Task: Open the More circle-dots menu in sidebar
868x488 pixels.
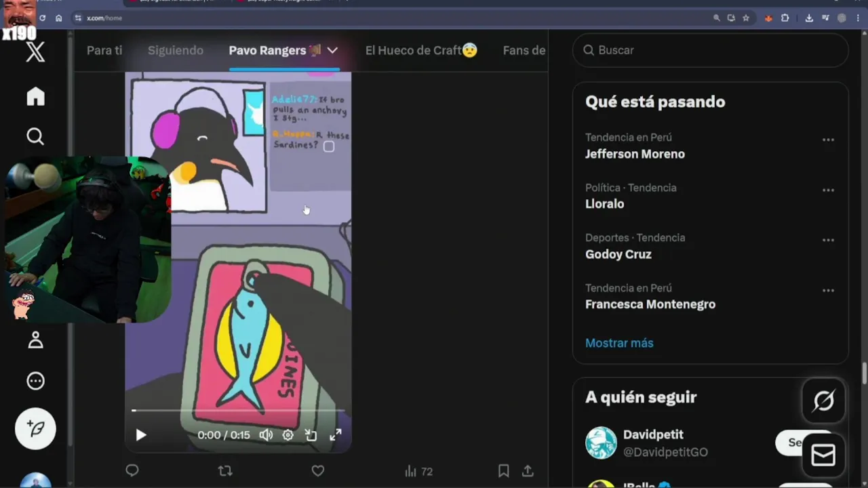Action: tap(35, 381)
